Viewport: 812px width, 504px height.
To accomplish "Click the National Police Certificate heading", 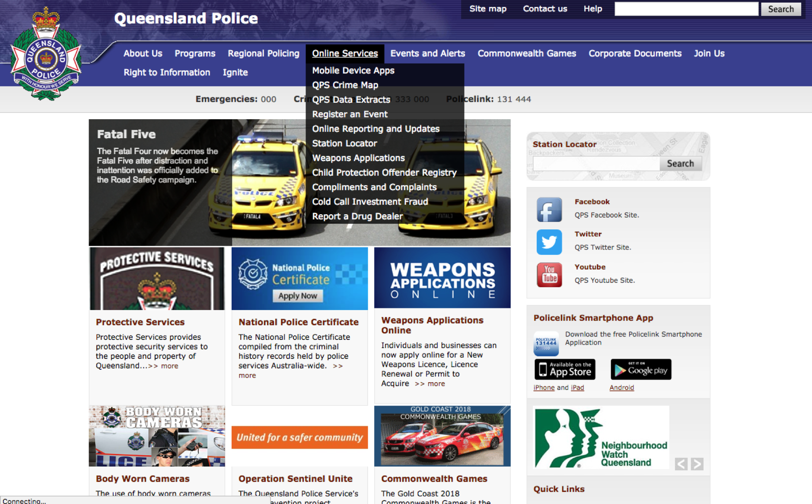I will coord(299,322).
